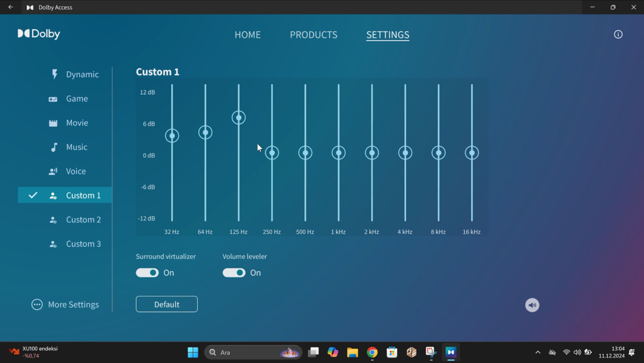Click the 16 kHz slider handle
This screenshot has width=644, height=363.
coord(472,153)
